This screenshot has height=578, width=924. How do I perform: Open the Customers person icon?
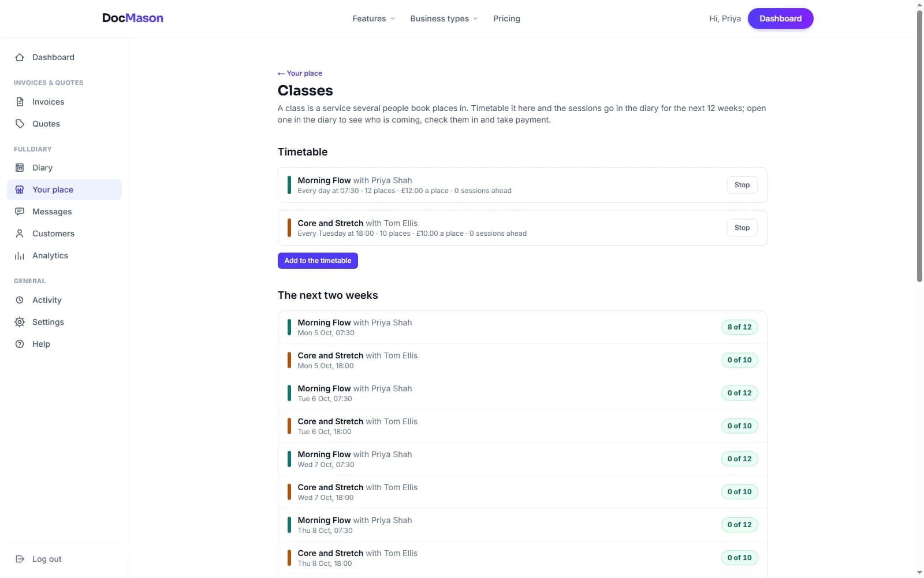click(x=20, y=234)
